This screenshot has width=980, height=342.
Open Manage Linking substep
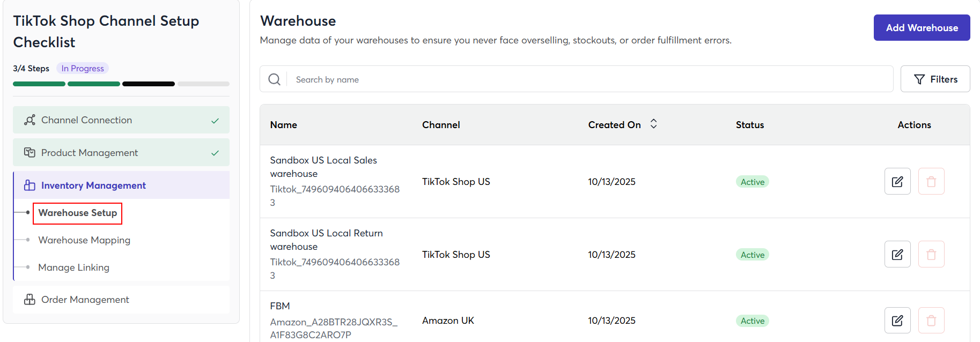(x=74, y=267)
